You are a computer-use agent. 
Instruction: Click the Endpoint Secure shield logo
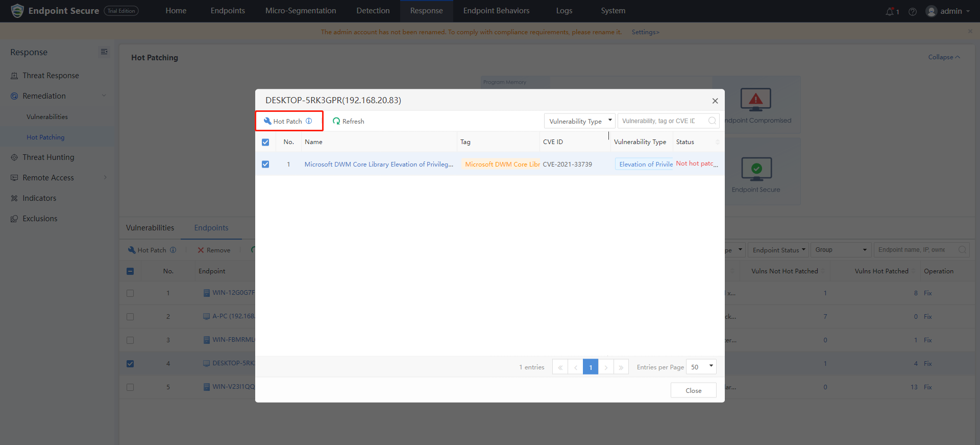pyautogui.click(x=17, y=11)
